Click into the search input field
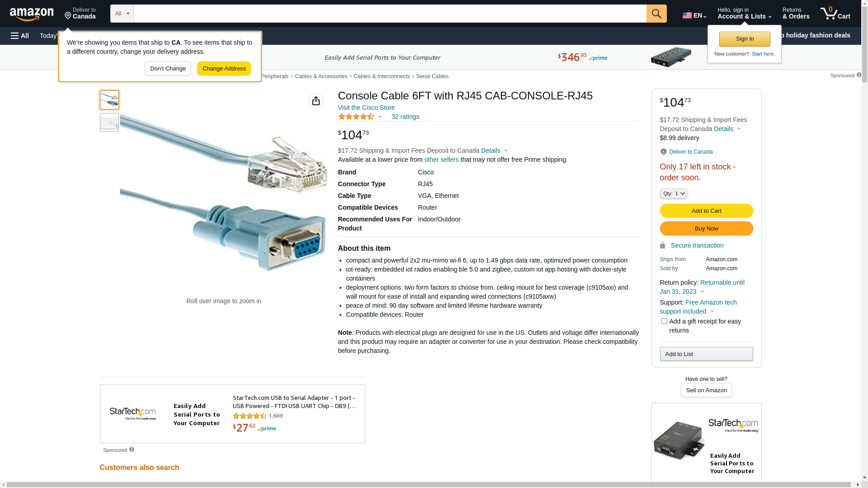Screen dimensions: 868x488 point(390,14)
